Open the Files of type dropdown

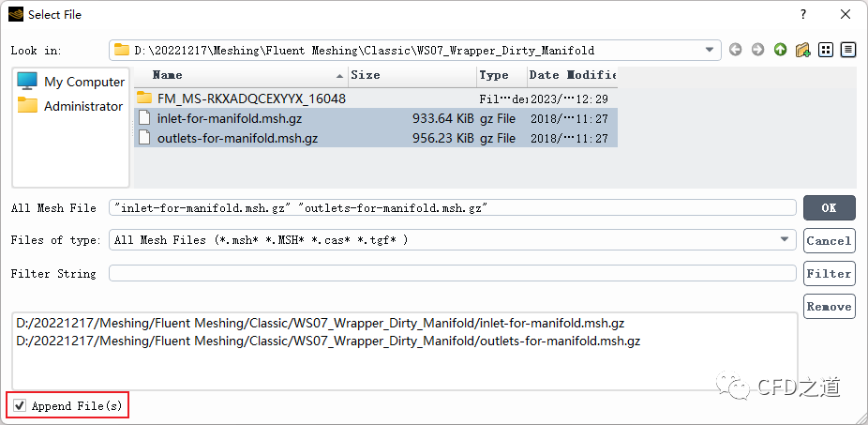(786, 240)
